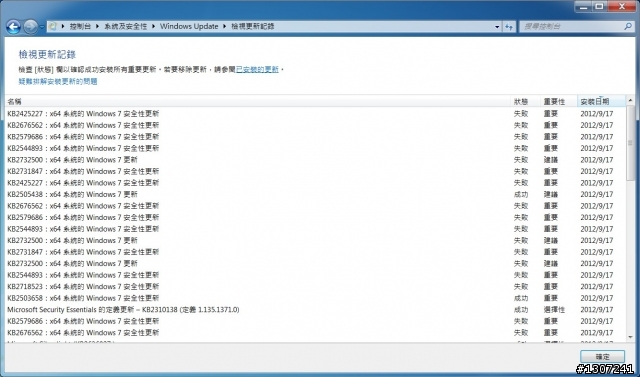Go back using the Back arrow button
This screenshot has width=640, height=377.
coord(13,27)
